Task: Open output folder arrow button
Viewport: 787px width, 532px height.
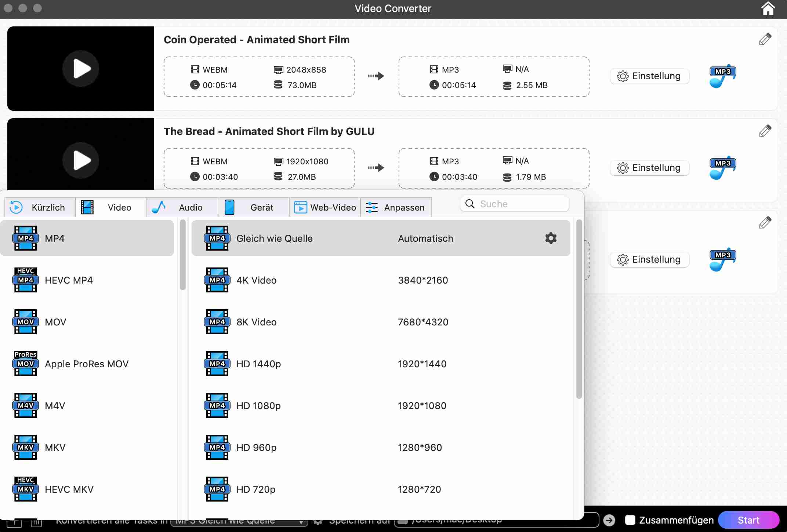Action: coord(609,520)
